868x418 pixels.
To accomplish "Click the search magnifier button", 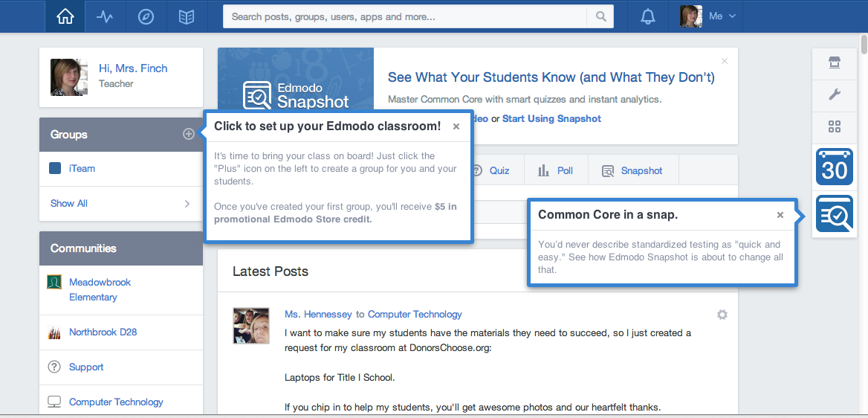I will coord(600,16).
